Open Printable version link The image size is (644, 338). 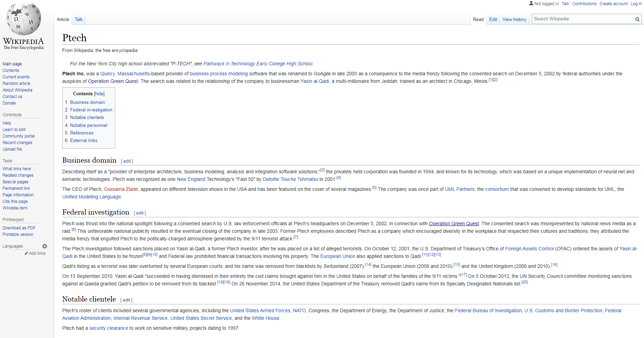[x=18, y=235]
